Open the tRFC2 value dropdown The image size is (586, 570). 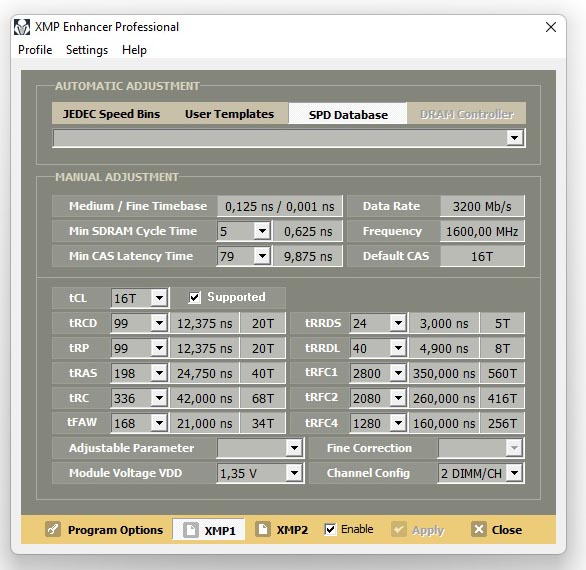398,398
